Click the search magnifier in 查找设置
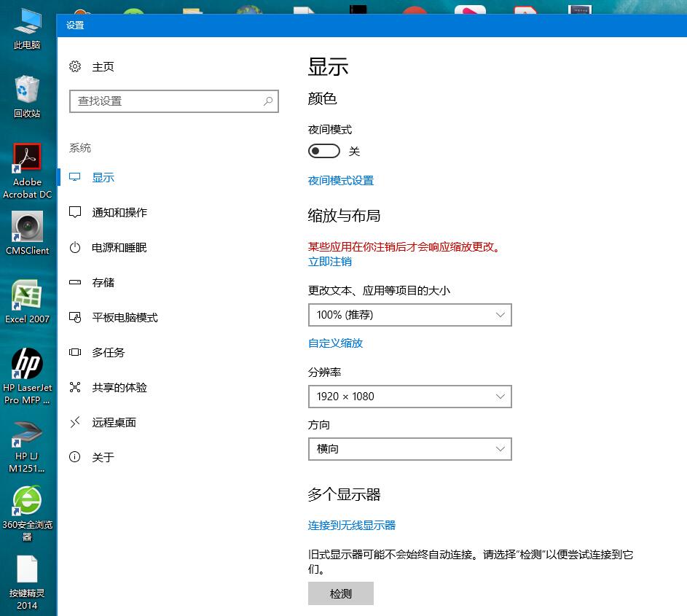The width and height of the screenshot is (687, 616). [268, 101]
